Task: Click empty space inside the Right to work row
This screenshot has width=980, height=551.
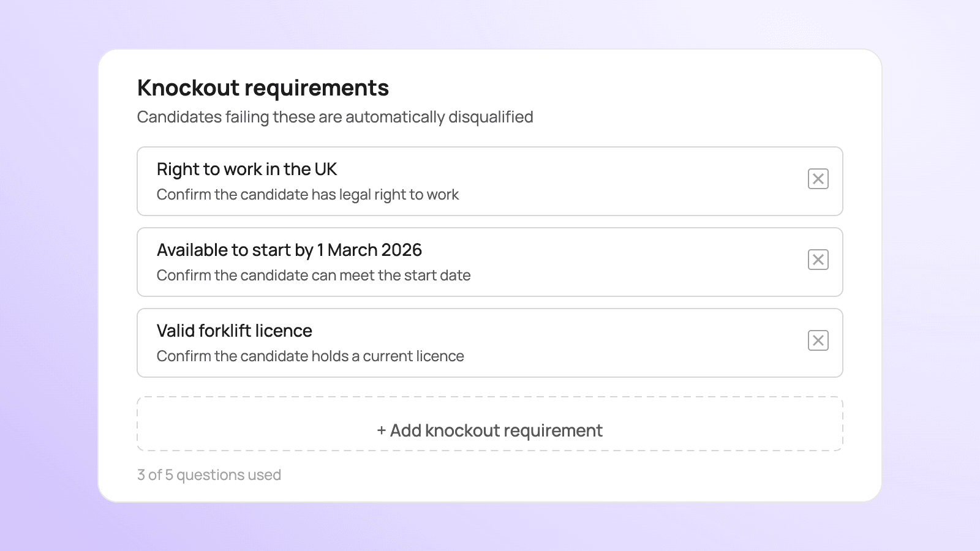Action: [612, 181]
